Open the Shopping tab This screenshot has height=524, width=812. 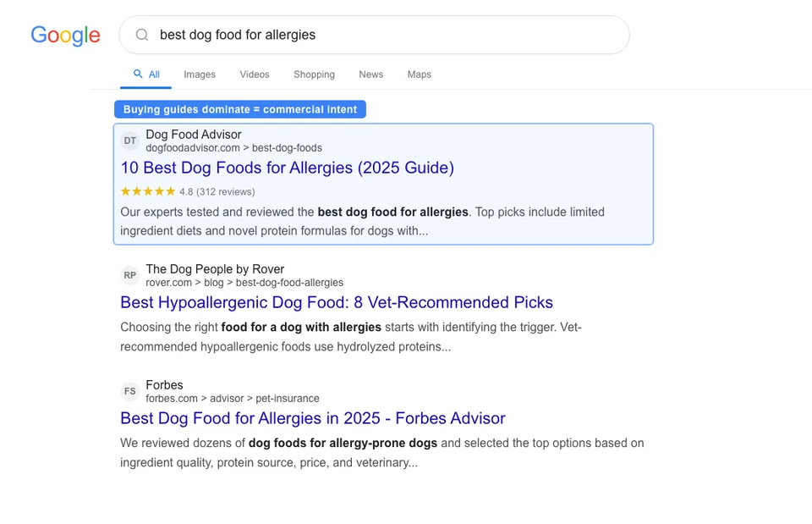(x=314, y=74)
